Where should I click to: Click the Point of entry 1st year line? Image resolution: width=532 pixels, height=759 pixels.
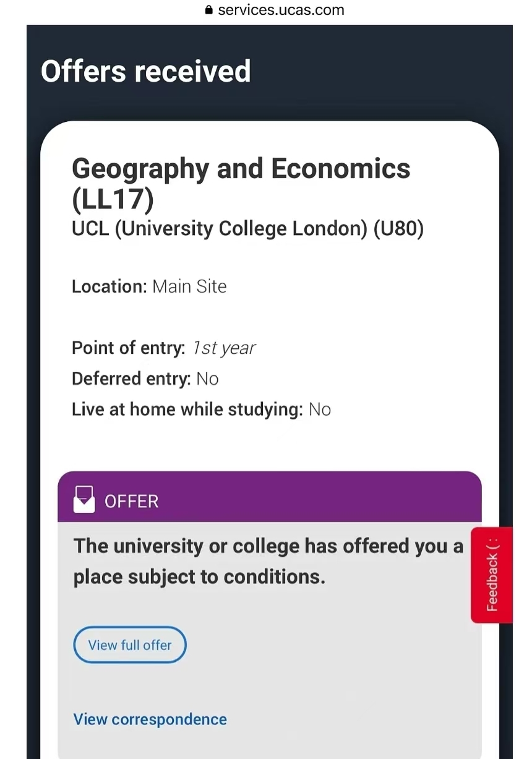[163, 348]
